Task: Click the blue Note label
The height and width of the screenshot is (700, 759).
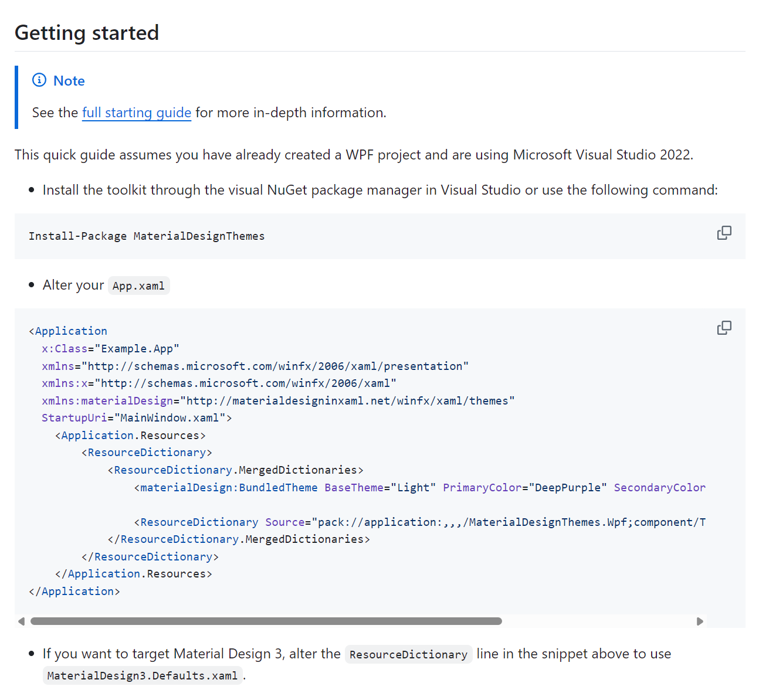Action: [69, 81]
